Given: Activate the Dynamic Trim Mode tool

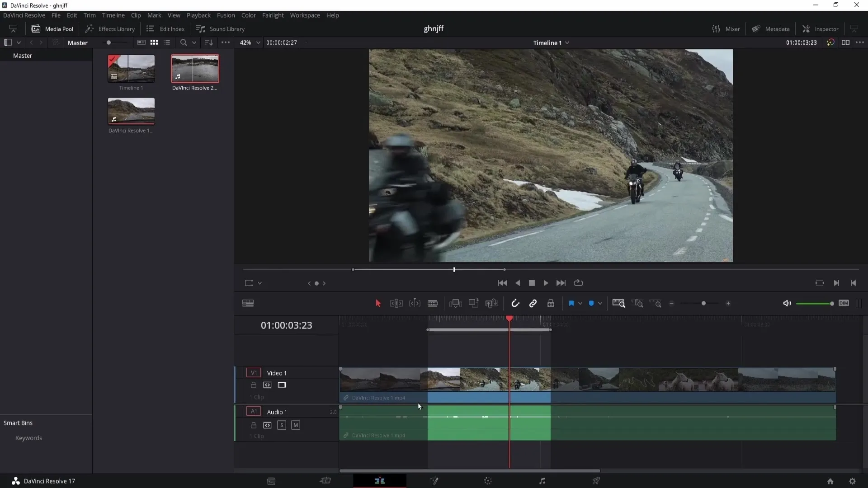Looking at the screenshot, I should (415, 303).
